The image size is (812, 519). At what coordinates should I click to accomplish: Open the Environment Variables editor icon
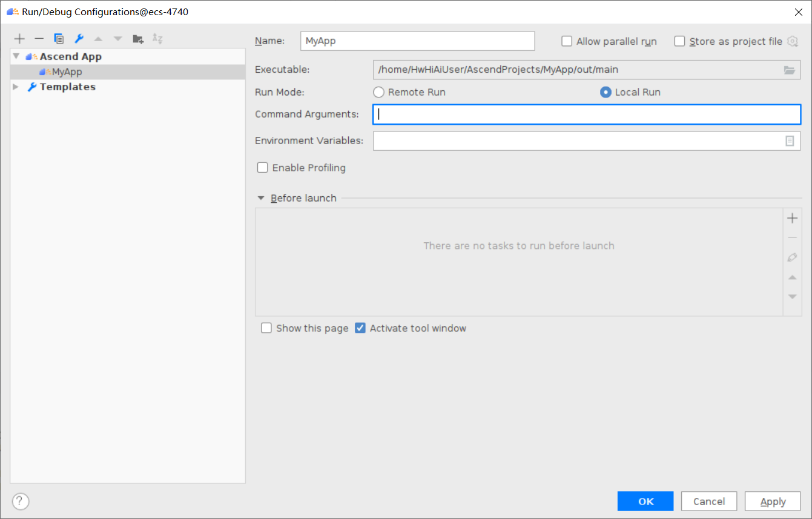tap(790, 140)
